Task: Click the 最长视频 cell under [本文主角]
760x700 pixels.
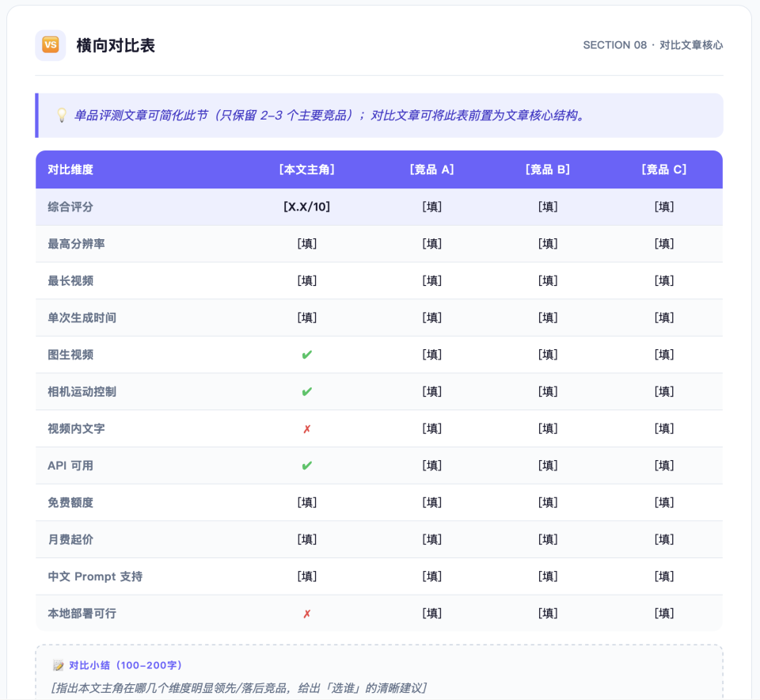Action: click(x=307, y=280)
